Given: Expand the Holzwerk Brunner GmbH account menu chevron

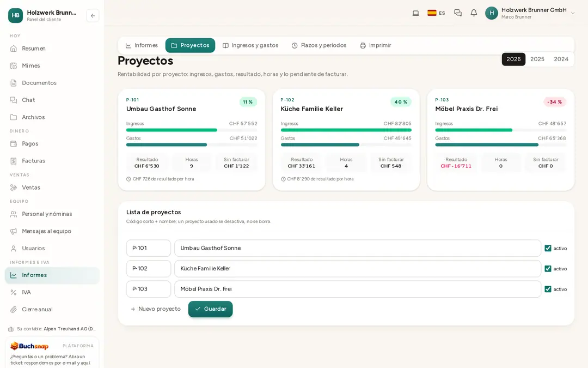Looking at the screenshot, I should [x=573, y=13].
